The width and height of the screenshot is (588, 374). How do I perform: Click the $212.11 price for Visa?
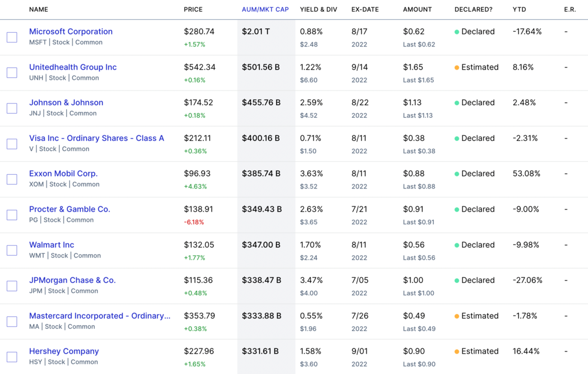pyautogui.click(x=197, y=138)
